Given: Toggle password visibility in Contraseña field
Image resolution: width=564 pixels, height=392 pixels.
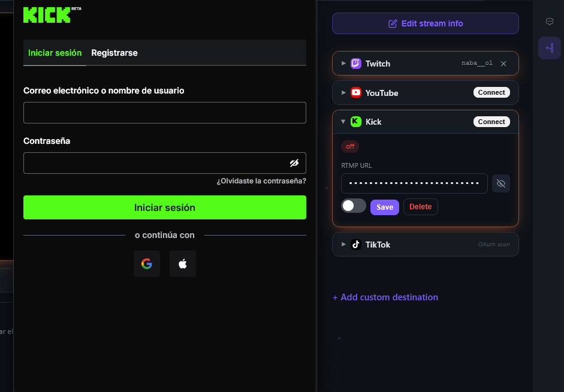Looking at the screenshot, I should point(294,163).
